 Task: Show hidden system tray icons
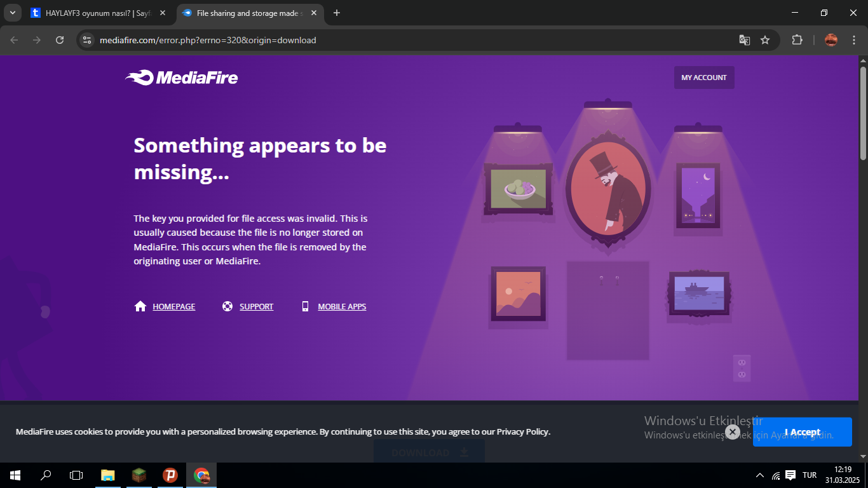(760, 475)
